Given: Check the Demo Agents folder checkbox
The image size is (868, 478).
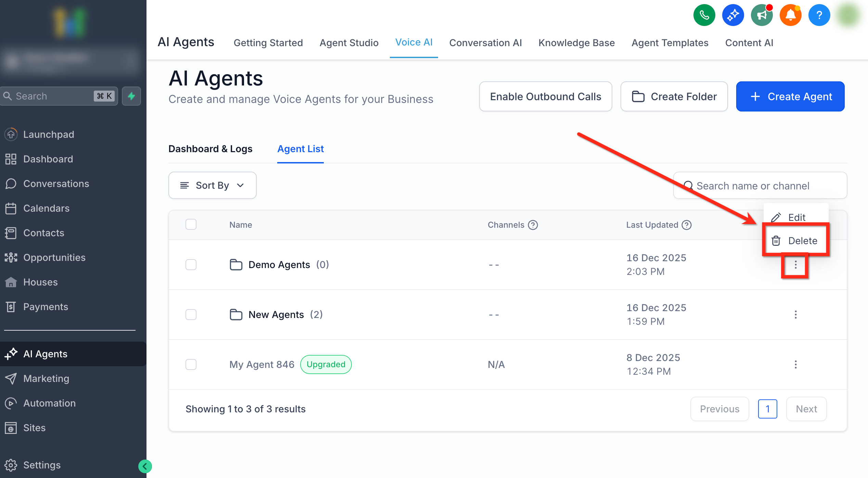Looking at the screenshot, I should click(x=191, y=265).
